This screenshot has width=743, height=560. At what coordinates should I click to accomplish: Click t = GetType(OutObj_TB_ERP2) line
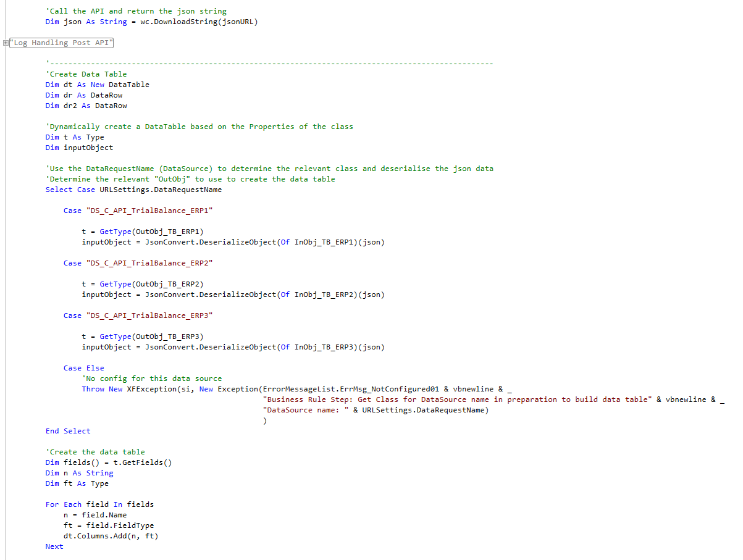[x=142, y=284]
